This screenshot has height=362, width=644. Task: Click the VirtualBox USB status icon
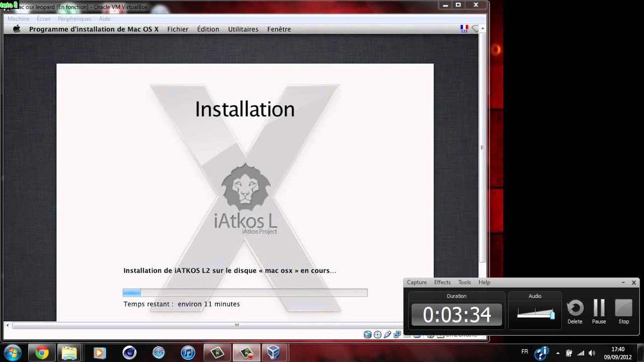[387, 334]
